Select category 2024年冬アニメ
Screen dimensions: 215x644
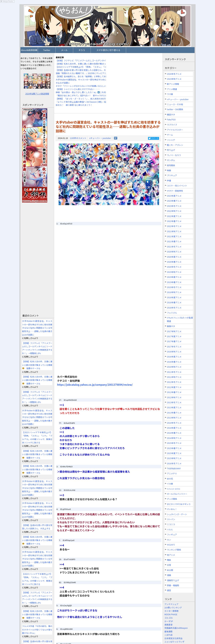[174, 74]
